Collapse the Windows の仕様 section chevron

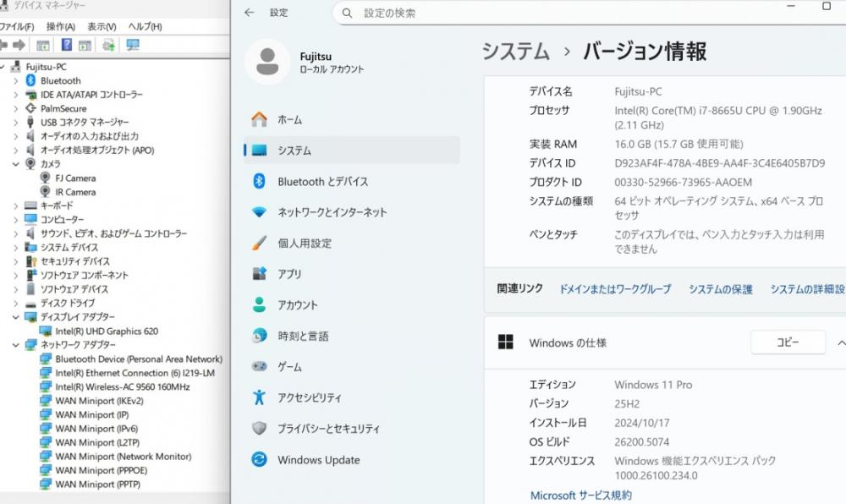click(840, 342)
